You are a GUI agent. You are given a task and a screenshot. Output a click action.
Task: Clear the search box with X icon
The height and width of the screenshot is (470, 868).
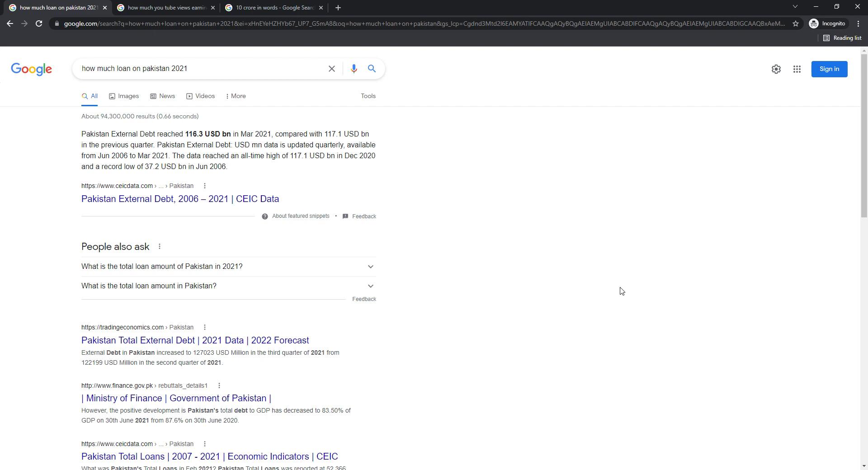[x=331, y=69]
